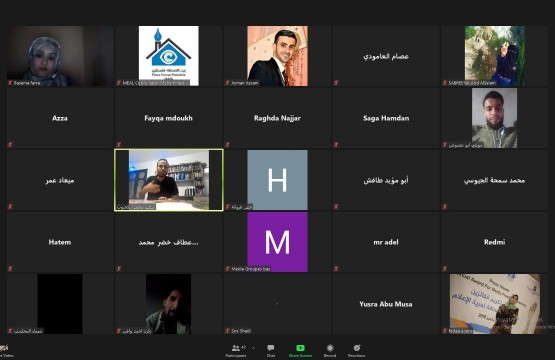The image size is (555, 360).
Task: Click the Saga Hamdan participant tile
Action: point(386,118)
